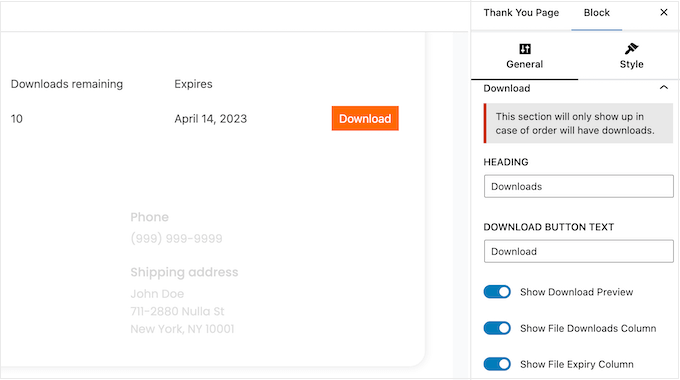Select the Block tab
The image size is (680, 380).
coord(597,13)
